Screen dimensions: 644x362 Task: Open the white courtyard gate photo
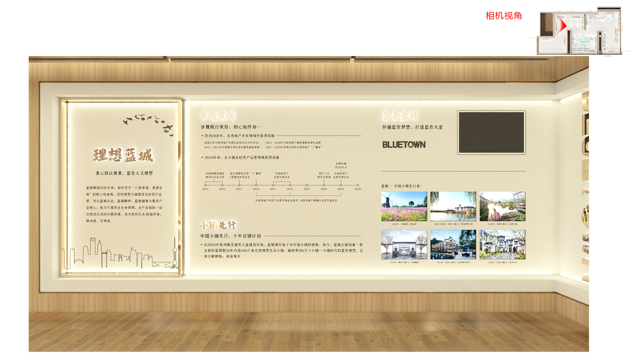pos(404,245)
